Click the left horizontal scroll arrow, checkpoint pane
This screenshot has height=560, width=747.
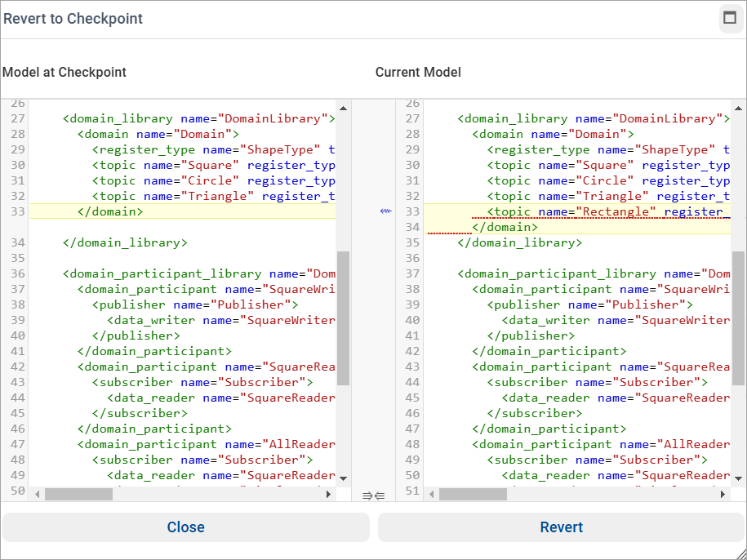[x=36, y=494]
